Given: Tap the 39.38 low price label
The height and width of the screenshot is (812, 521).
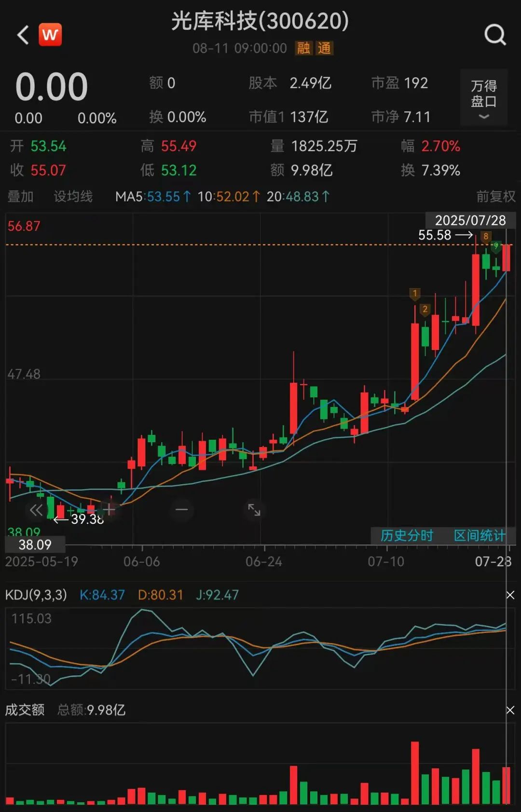Looking at the screenshot, I should [87, 519].
